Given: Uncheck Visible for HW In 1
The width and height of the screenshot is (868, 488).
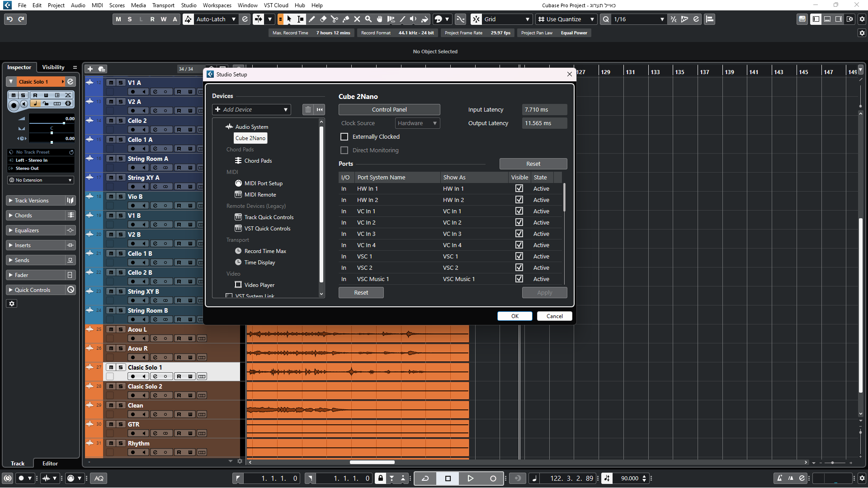Looking at the screenshot, I should tap(519, 188).
